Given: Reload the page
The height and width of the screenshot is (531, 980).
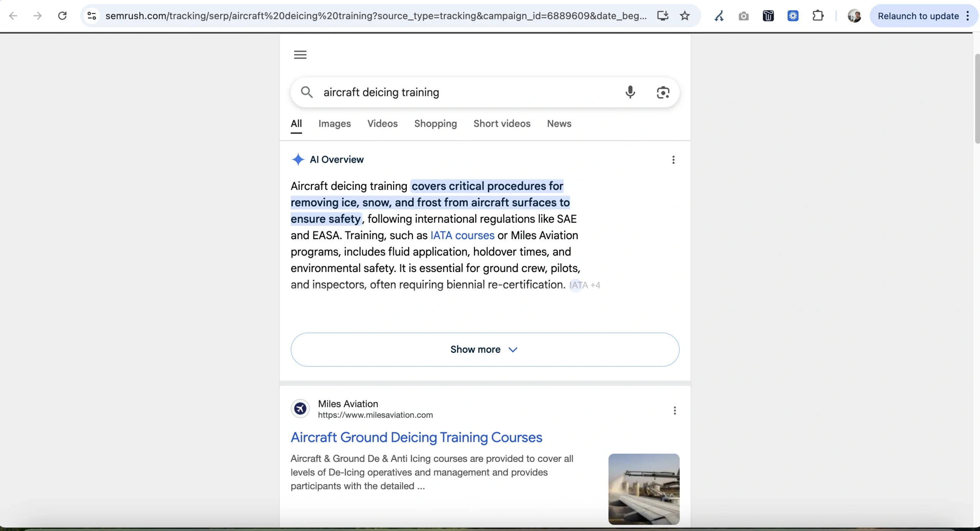Looking at the screenshot, I should point(62,16).
